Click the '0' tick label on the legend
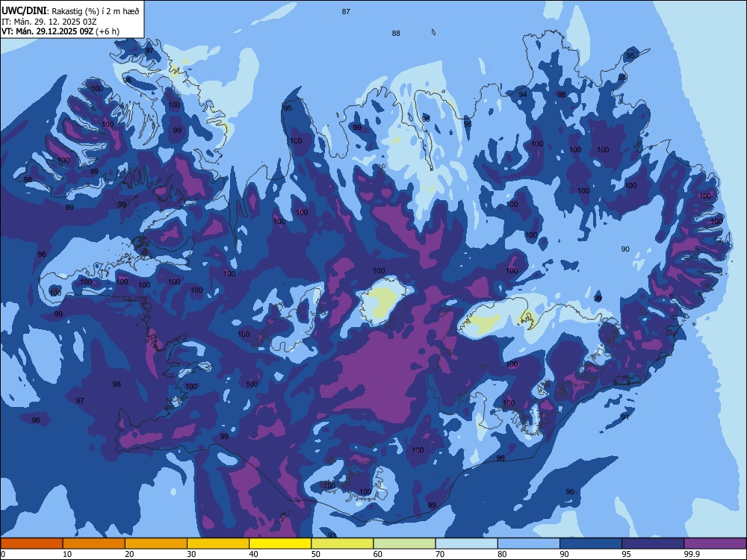 tap(3, 554)
